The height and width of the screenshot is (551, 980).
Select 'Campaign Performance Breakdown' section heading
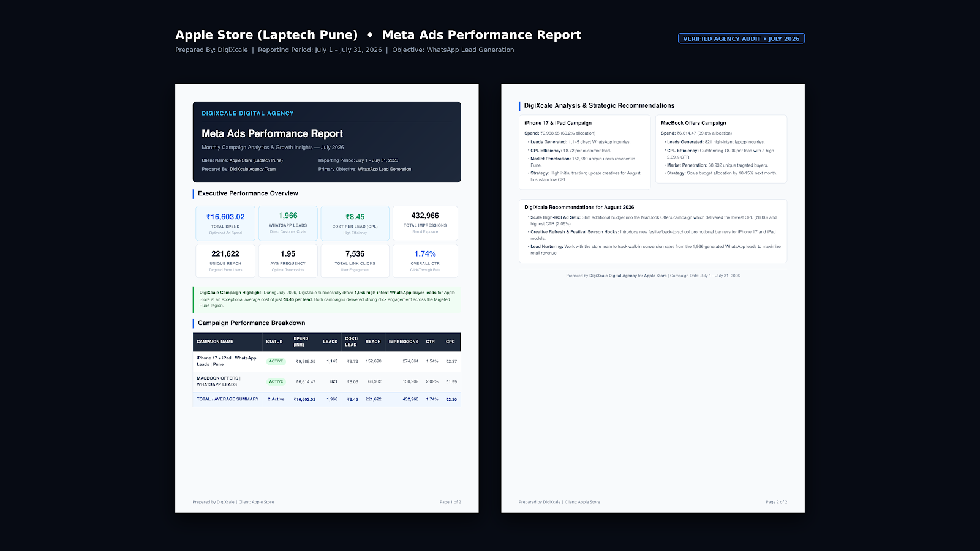251,323
